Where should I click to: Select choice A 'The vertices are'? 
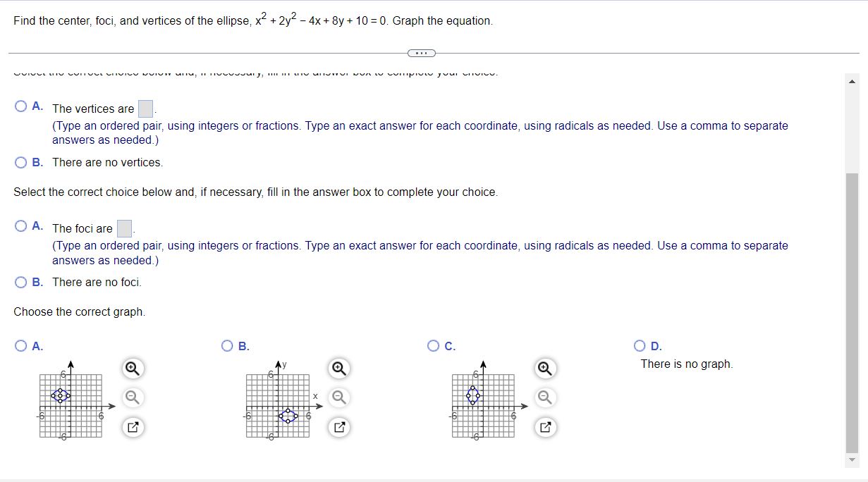20,105
